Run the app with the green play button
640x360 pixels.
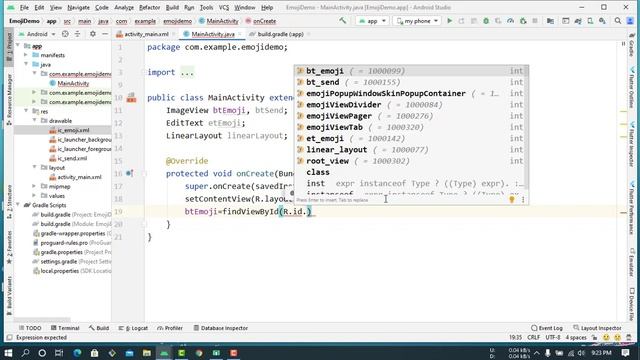click(x=449, y=21)
